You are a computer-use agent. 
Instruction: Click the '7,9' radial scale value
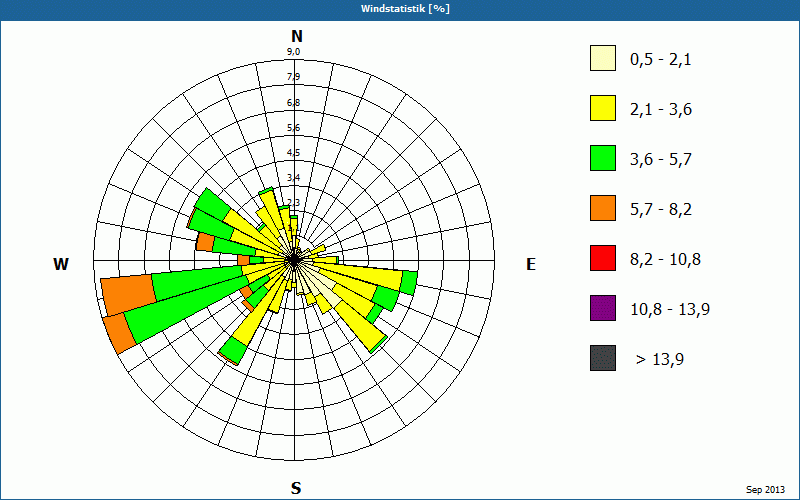click(x=293, y=77)
